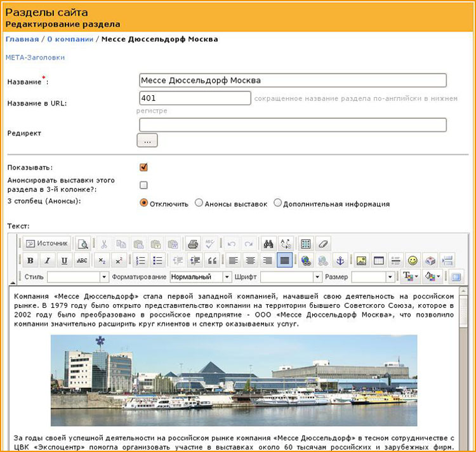Insert a smiley emoticon
476x452 pixels.
pyautogui.click(x=413, y=260)
